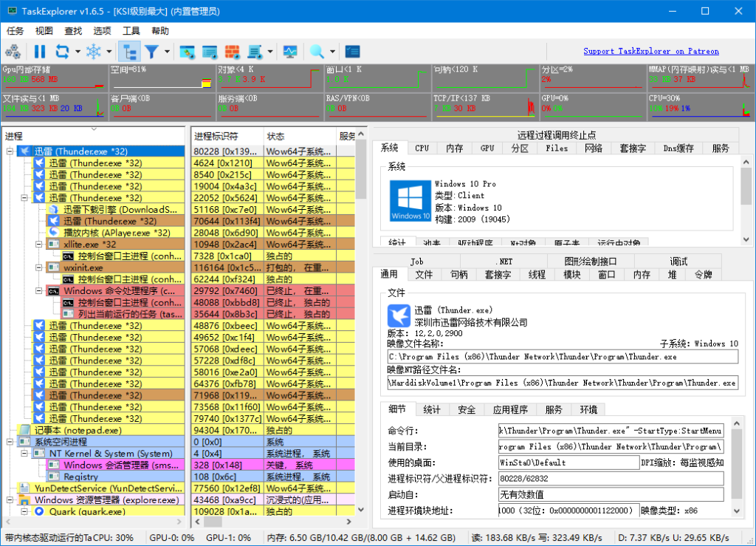
Task: Click the process list vertical scrollbar
Action: tap(360, 321)
